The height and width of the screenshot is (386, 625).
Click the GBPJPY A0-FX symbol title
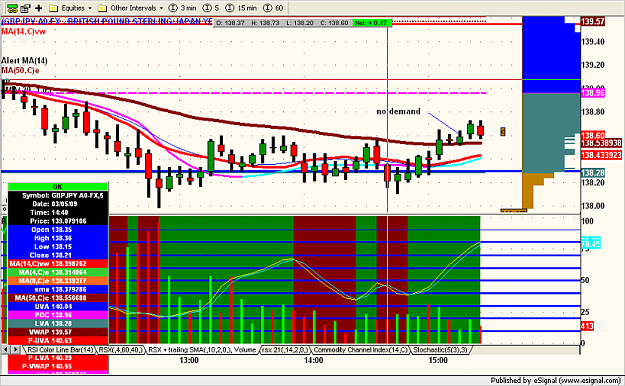click(107, 21)
